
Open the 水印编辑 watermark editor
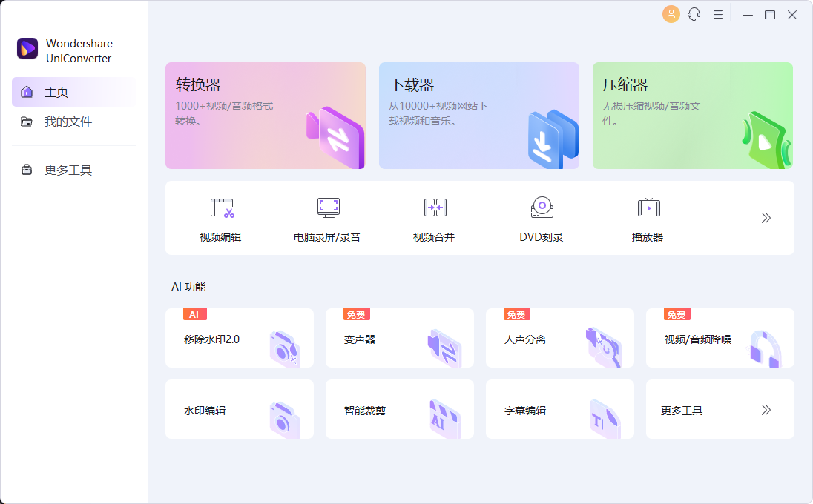[239, 409]
